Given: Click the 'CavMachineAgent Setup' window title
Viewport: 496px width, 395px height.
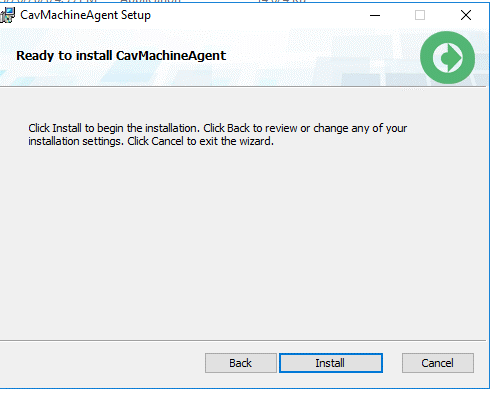Looking at the screenshot, I should coord(85,15).
